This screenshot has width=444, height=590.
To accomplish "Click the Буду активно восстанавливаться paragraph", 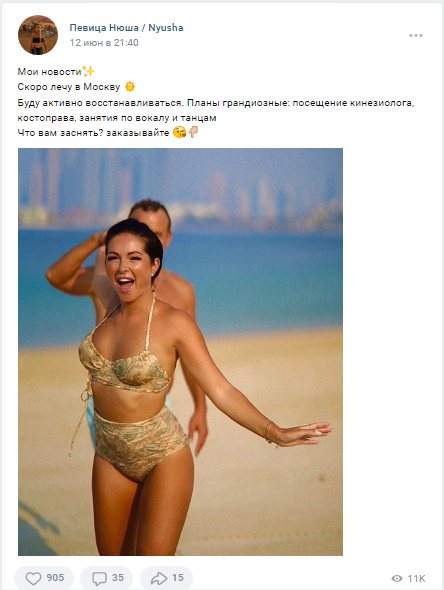I will coord(216,110).
